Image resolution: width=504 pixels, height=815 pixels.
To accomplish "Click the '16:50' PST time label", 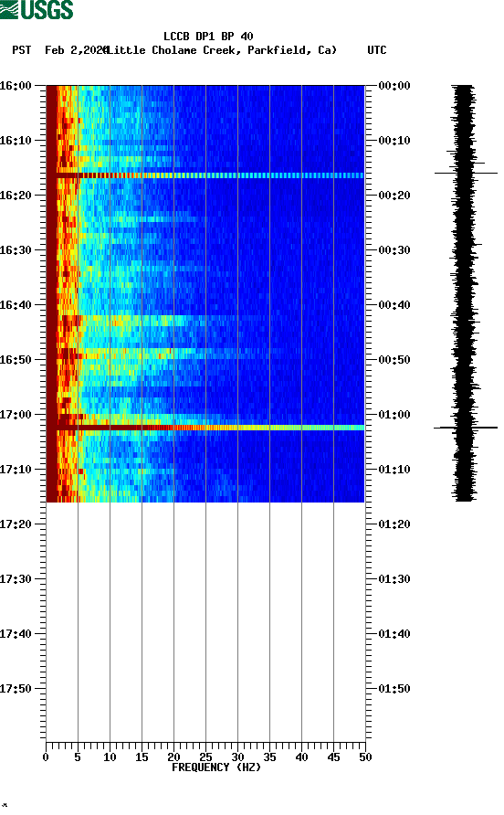I will (x=16, y=360).
